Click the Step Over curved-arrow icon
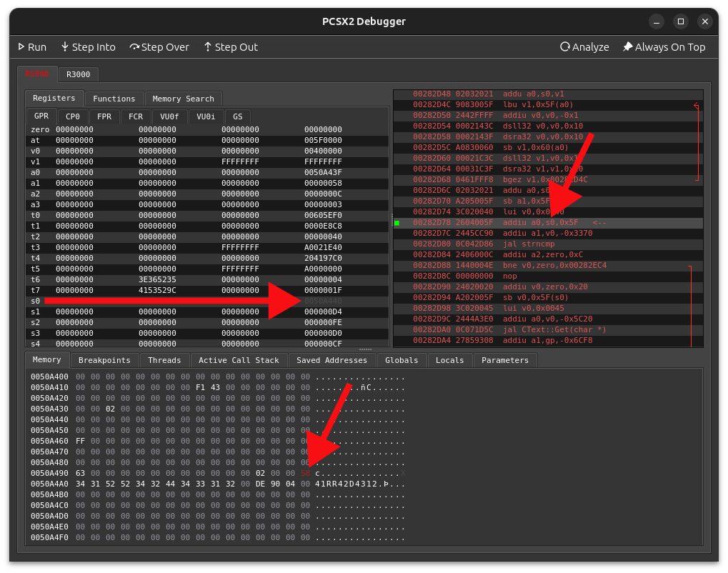The width and height of the screenshot is (728, 573). tap(134, 47)
